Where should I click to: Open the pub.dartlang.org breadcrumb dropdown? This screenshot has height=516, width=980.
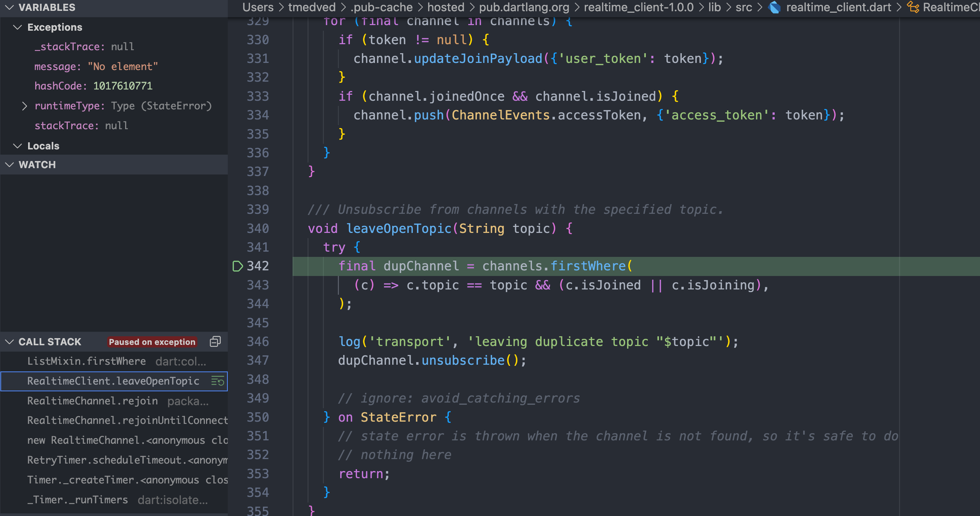coord(524,7)
